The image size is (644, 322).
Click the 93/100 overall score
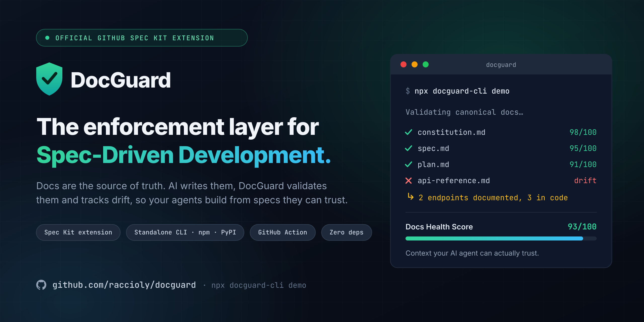[x=582, y=227]
